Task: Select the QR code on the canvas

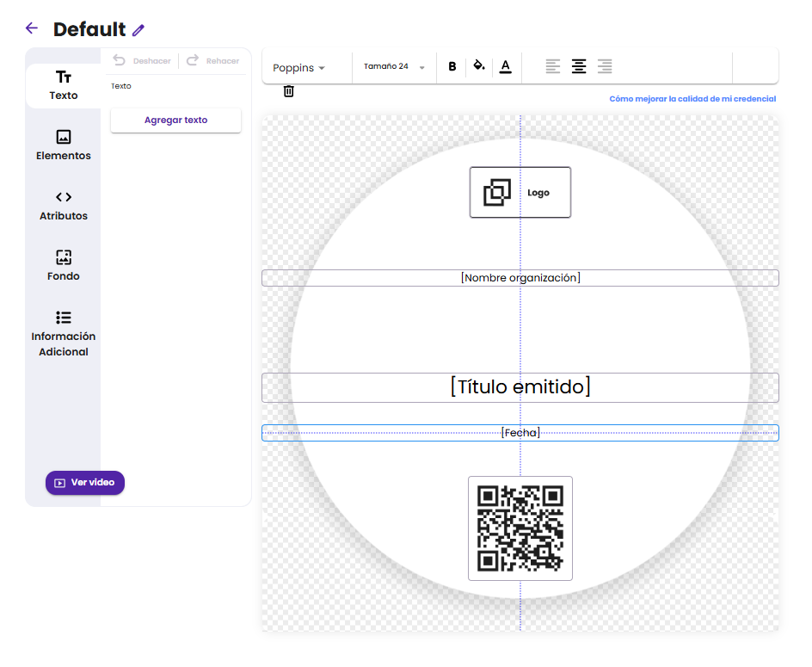Action: 520,528
